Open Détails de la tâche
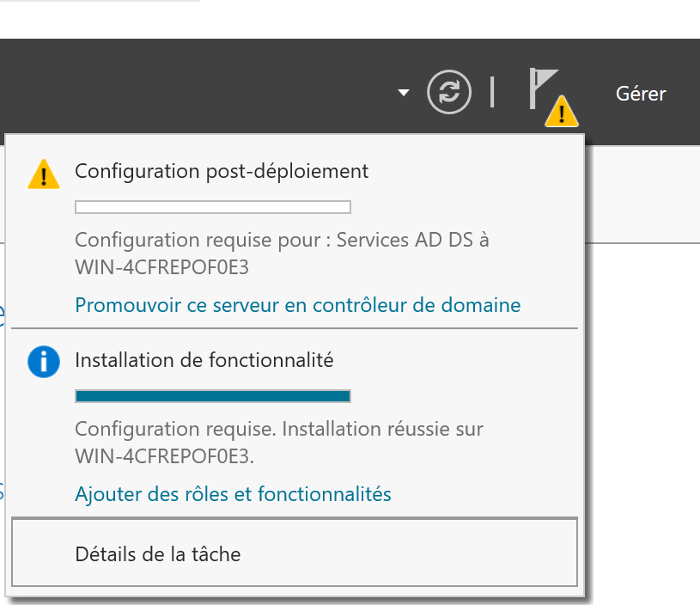The height and width of the screenshot is (605, 700). [158, 554]
